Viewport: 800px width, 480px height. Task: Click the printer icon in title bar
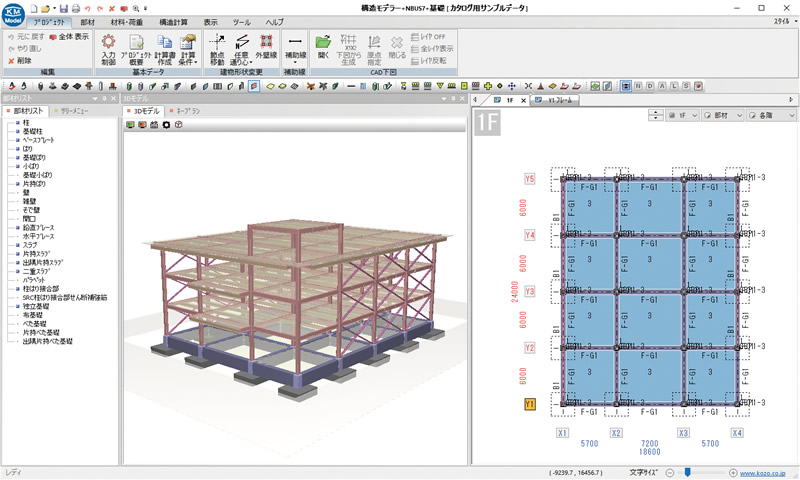76,9
